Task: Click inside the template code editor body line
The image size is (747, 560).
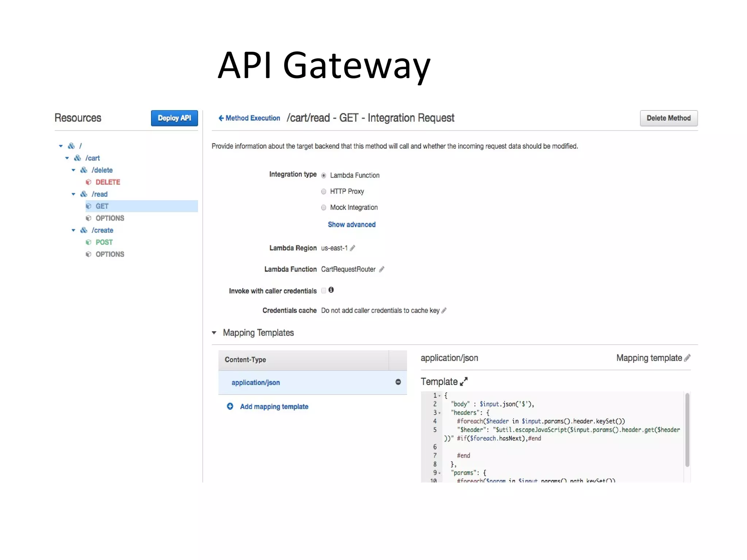Action: click(492, 404)
